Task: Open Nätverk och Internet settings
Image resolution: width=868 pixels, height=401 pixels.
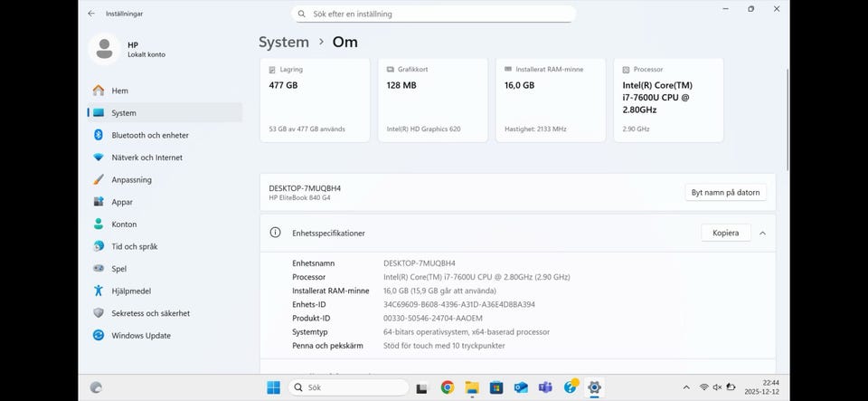Action: click(x=165, y=158)
